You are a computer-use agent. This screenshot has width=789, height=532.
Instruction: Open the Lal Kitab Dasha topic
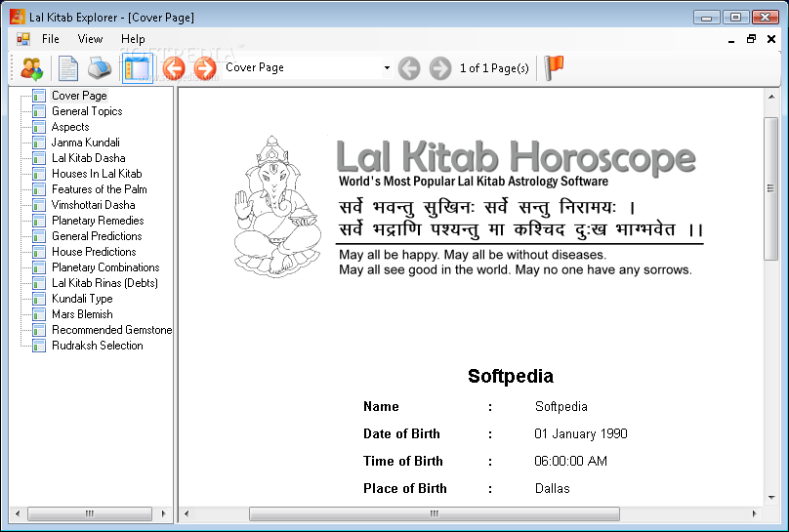click(89, 158)
